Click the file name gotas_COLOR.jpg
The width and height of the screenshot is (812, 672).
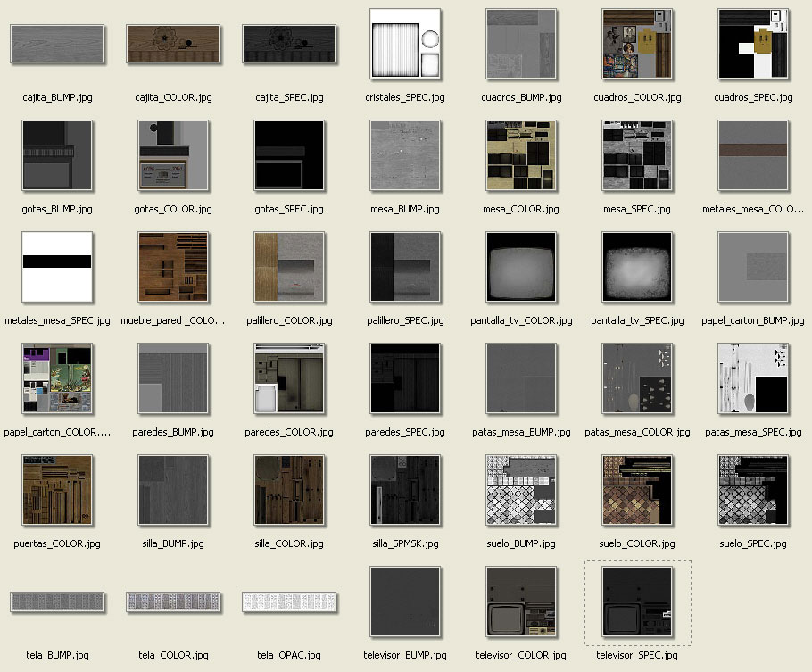click(173, 210)
